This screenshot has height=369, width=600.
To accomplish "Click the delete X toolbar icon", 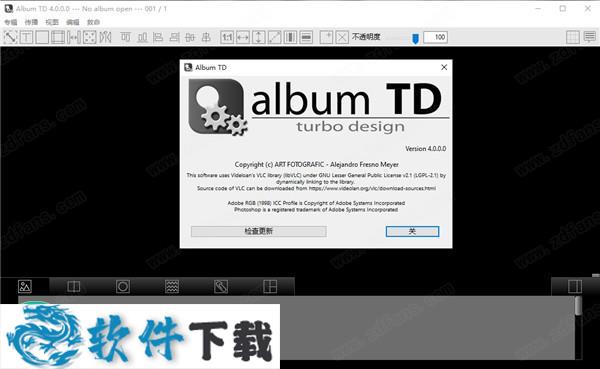I will [342, 37].
